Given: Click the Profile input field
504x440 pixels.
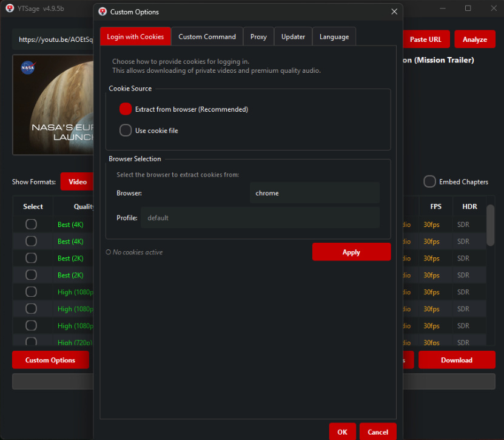Looking at the screenshot, I should point(260,218).
